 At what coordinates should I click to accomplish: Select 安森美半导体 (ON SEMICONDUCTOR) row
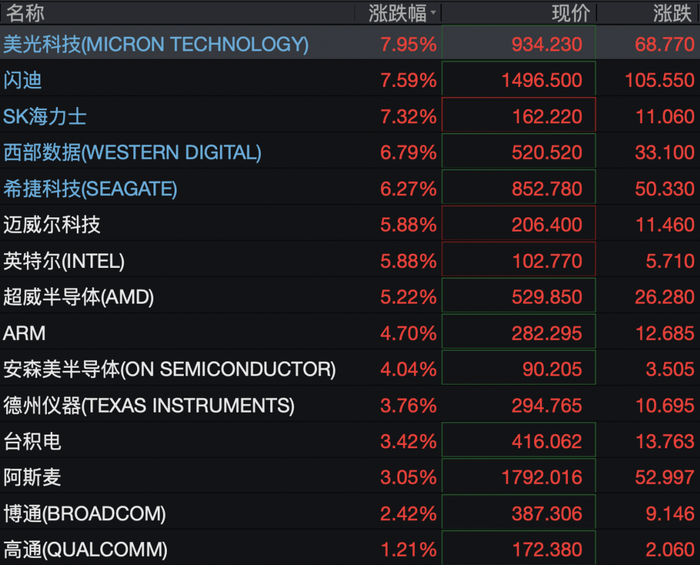click(350, 369)
